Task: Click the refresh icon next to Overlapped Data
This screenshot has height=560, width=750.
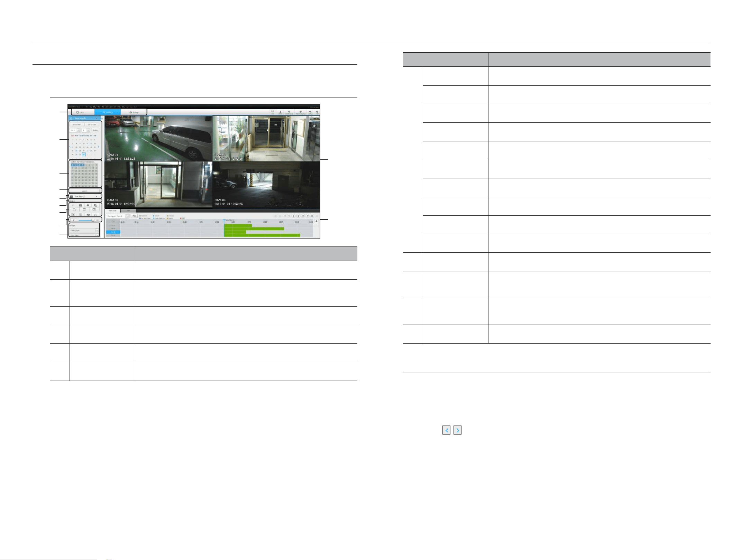Action: point(134,216)
